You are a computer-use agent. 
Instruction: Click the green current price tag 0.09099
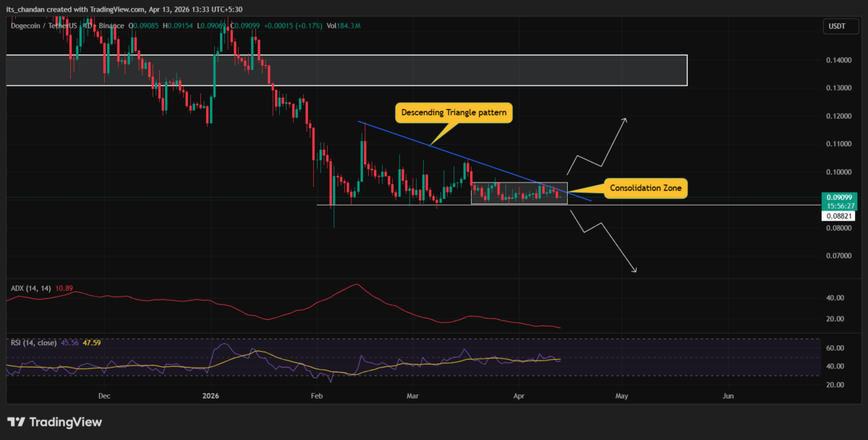(x=841, y=195)
